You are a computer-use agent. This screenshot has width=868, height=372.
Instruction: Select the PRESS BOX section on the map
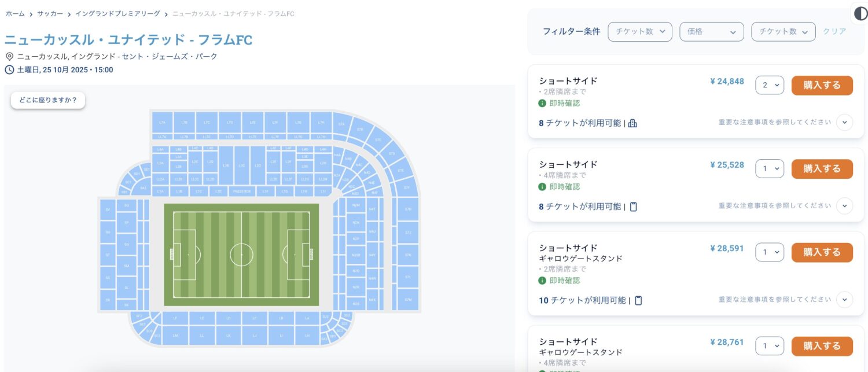241,191
